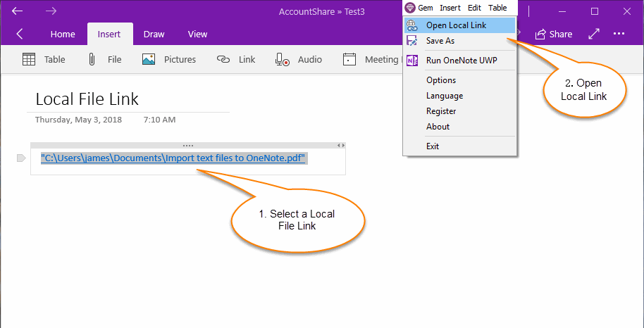Go back with the title bar left arrow
The image size is (644, 328).
coord(17,11)
